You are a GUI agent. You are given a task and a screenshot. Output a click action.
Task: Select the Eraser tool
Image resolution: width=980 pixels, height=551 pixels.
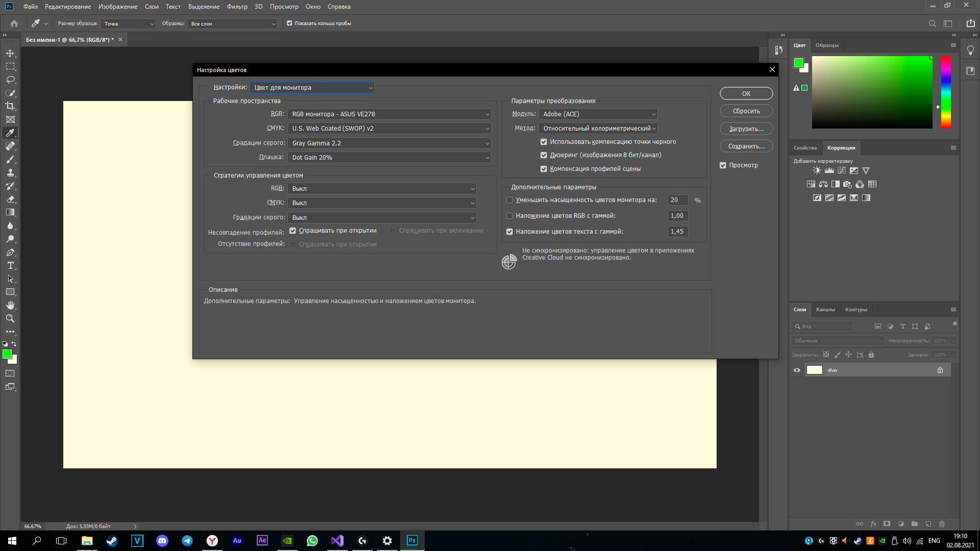(10, 199)
